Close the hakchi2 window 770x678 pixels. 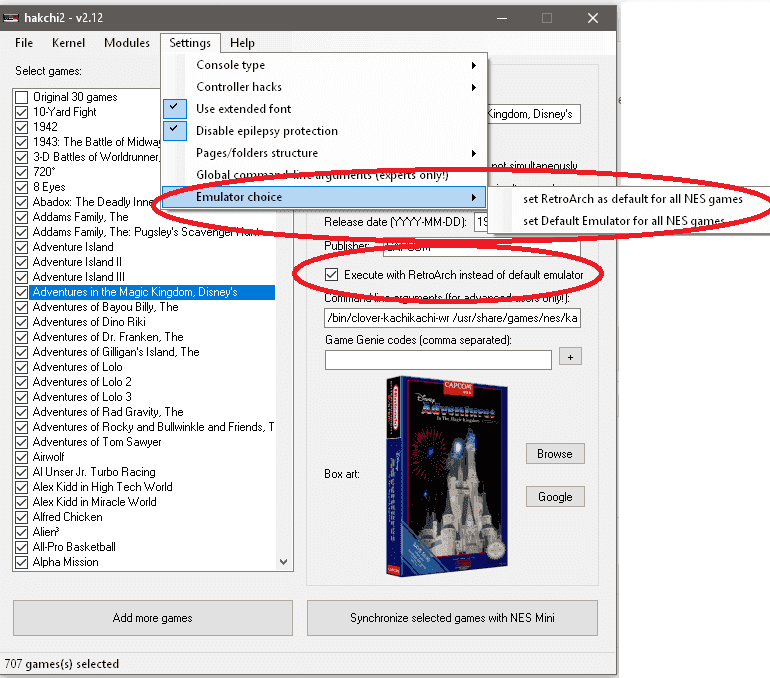[x=593, y=18]
